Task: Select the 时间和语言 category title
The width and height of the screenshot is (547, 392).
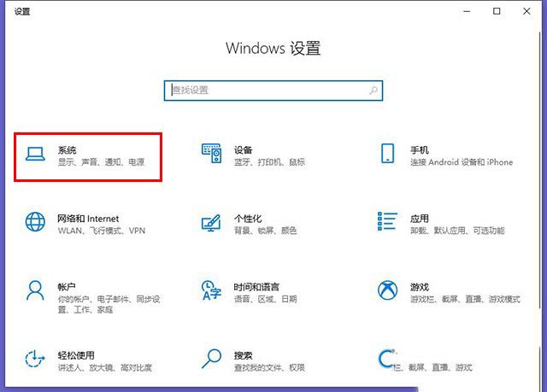Action: tap(256, 287)
